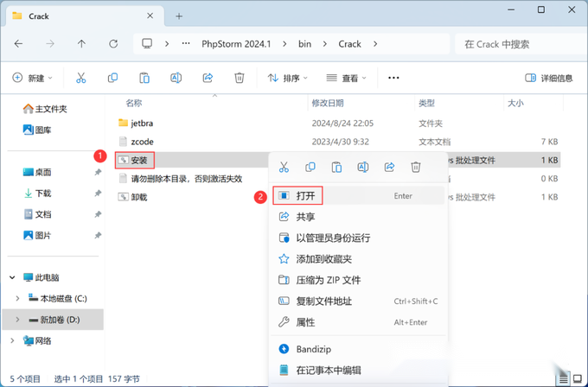Click the 新建 new item button
588x387 pixels.
pyautogui.click(x=32, y=78)
